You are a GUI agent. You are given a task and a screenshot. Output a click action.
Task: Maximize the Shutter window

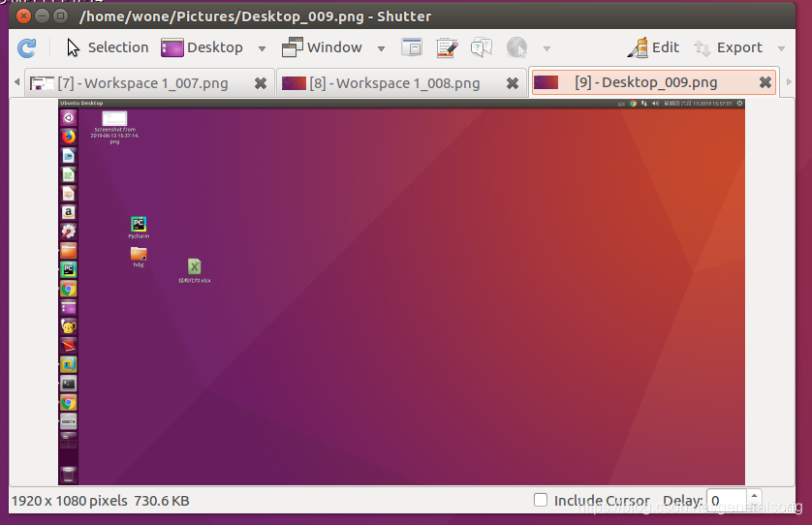click(61, 16)
